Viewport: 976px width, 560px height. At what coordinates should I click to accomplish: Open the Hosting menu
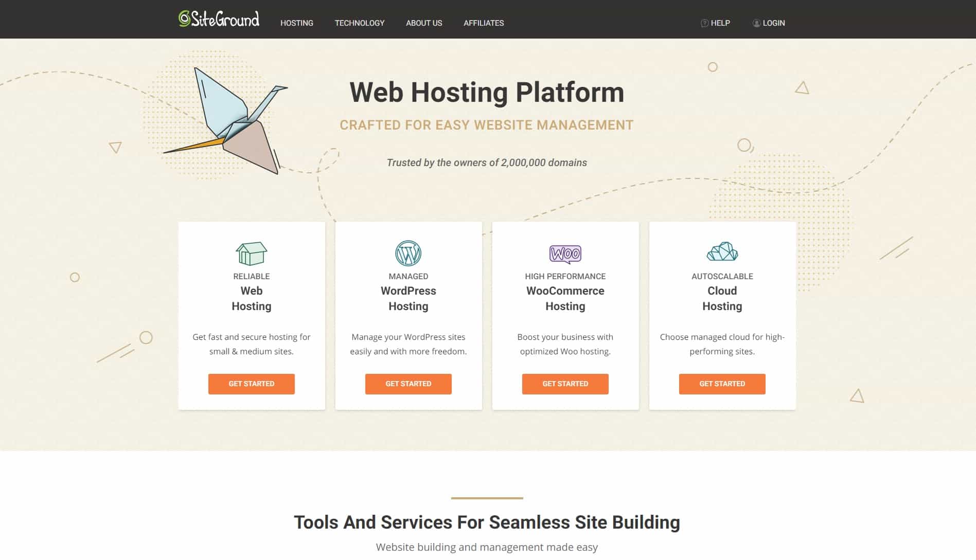click(297, 23)
